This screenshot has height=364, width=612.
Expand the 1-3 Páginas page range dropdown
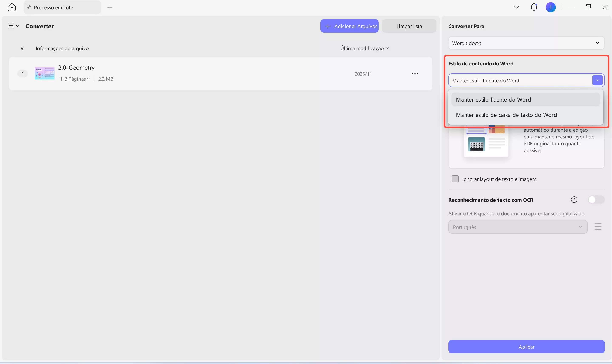(x=75, y=79)
